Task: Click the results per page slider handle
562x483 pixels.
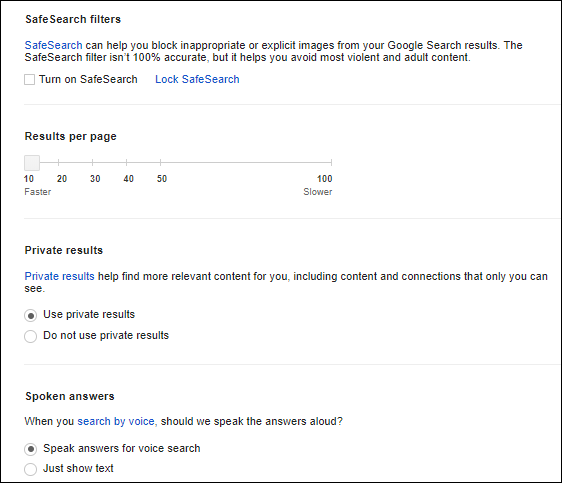Action: (x=32, y=163)
